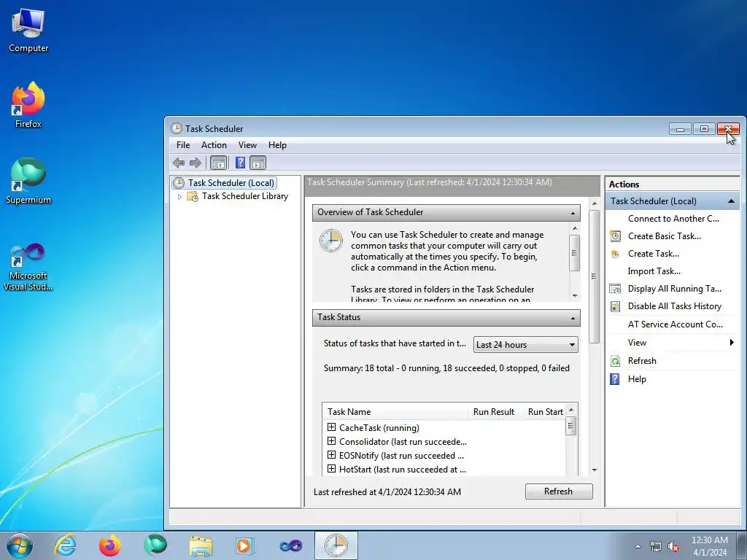Click the Task Scheduler taskbar button
Viewport: 747px width, 560px height.
pyautogui.click(x=336, y=545)
